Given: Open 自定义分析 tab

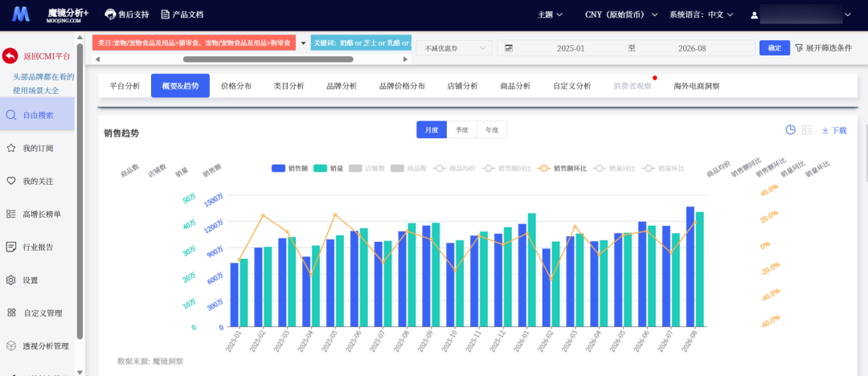Looking at the screenshot, I should coord(572,86).
